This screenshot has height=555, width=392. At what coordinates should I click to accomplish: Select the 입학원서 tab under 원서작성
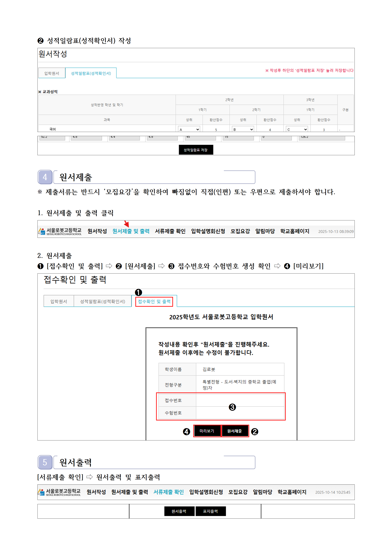tap(52, 73)
